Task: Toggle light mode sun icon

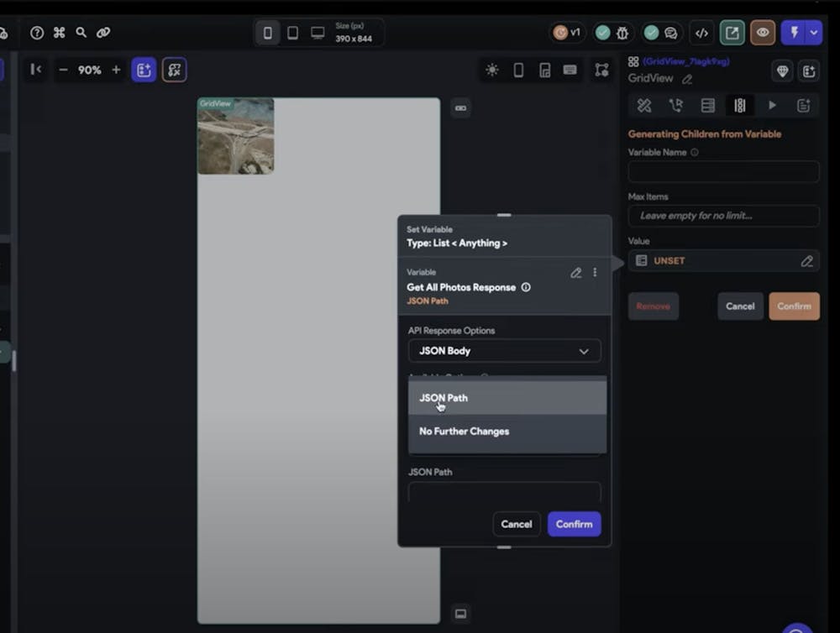Action: coord(491,71)
